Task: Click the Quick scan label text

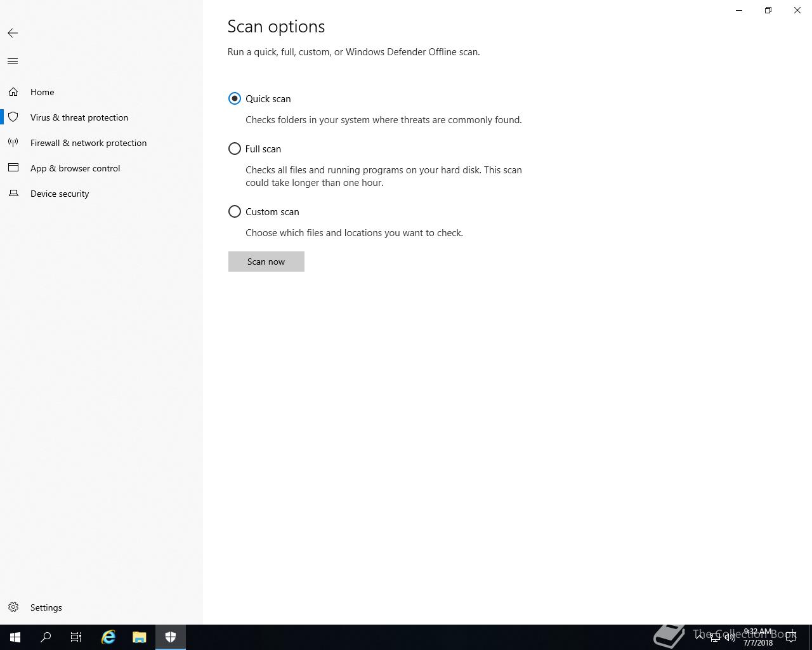Action: (268, 99)
